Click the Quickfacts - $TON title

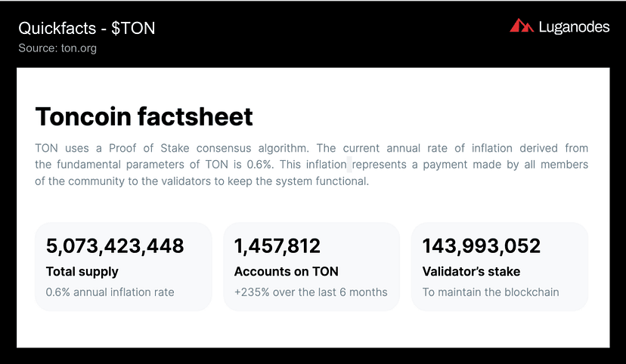pos(87,28)
